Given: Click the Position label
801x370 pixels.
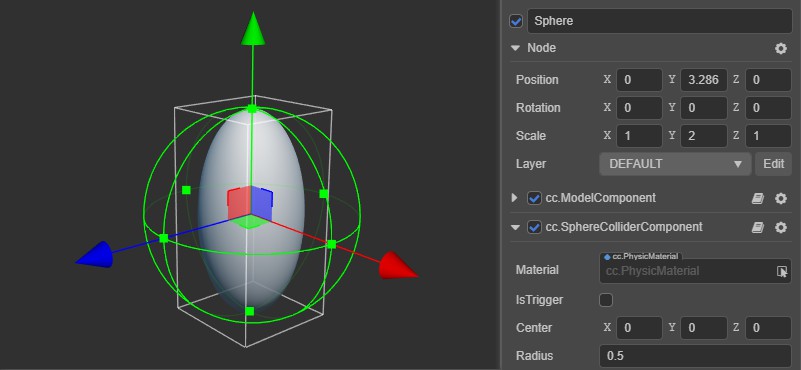Looking at the screenshot, I should point(537,80).
